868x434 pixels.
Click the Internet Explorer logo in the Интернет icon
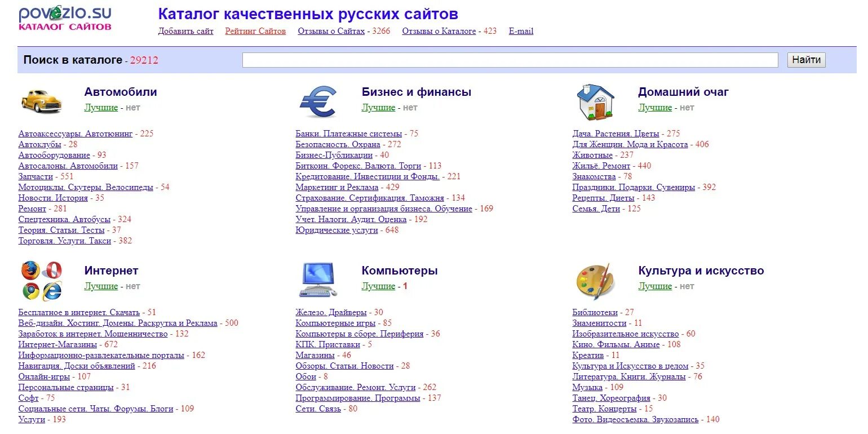(52, 291)
